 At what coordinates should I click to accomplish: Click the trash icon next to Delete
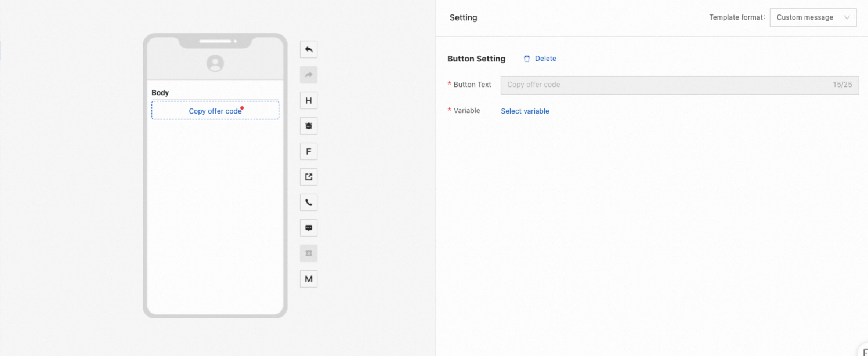527,59
